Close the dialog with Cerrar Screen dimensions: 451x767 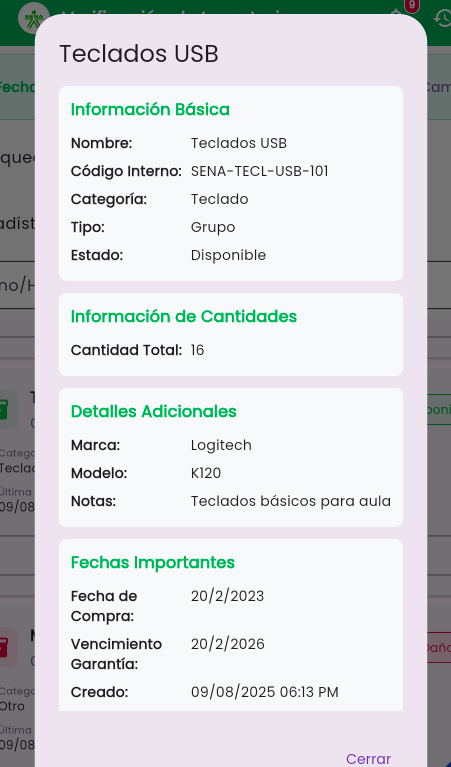[368, 759]
